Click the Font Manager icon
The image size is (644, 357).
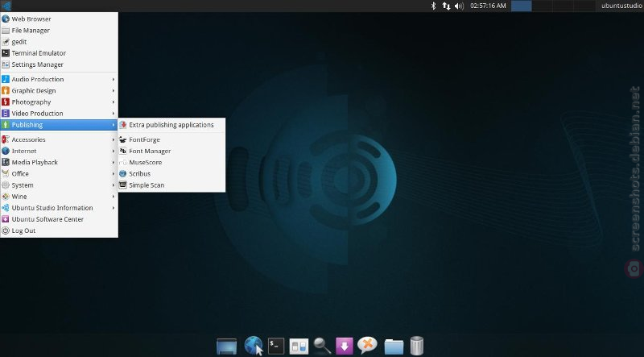(x=123, y=151)
